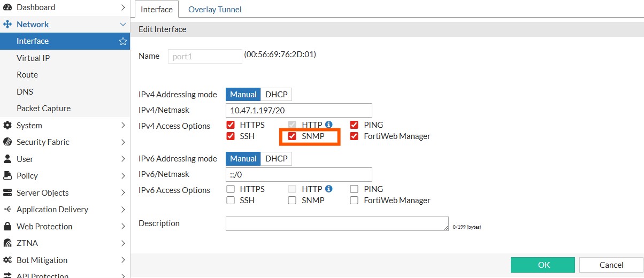Expand the System menu chevron
The height and width of the screenshot is (278, 644).
pyautogui.click(x=123, y=126)
